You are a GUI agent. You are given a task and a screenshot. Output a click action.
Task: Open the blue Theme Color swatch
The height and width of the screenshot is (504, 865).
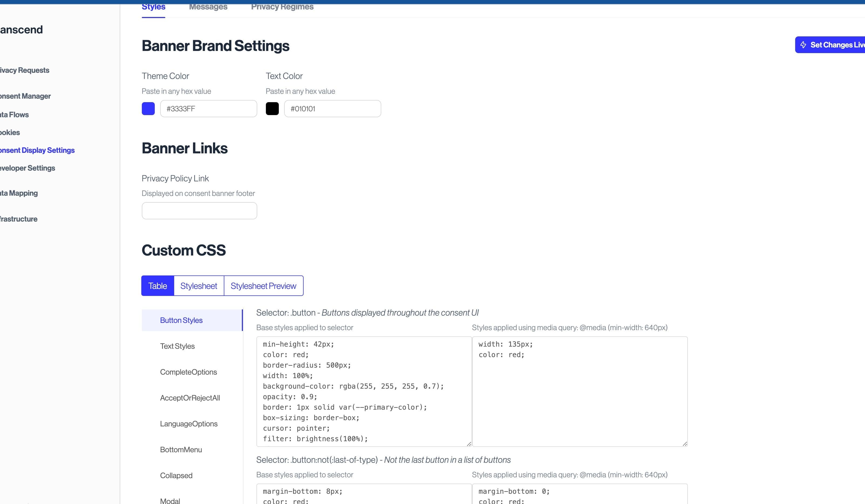tap(148, 109)
